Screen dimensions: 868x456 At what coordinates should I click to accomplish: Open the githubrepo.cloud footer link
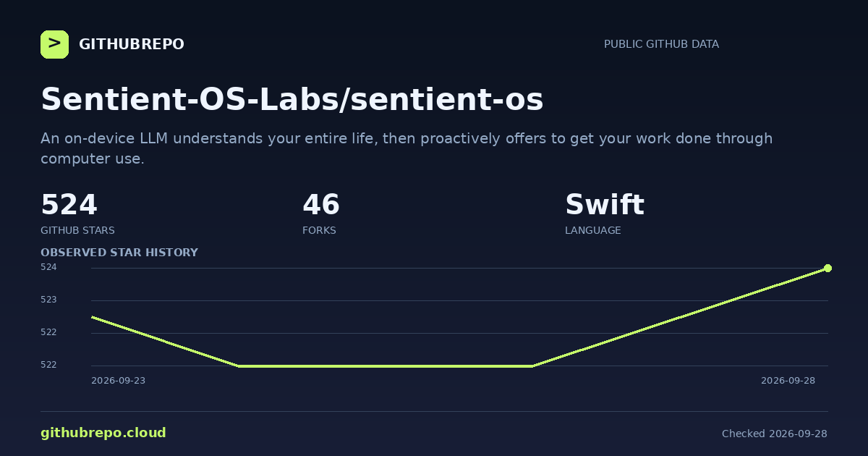(x=103, y=433)
